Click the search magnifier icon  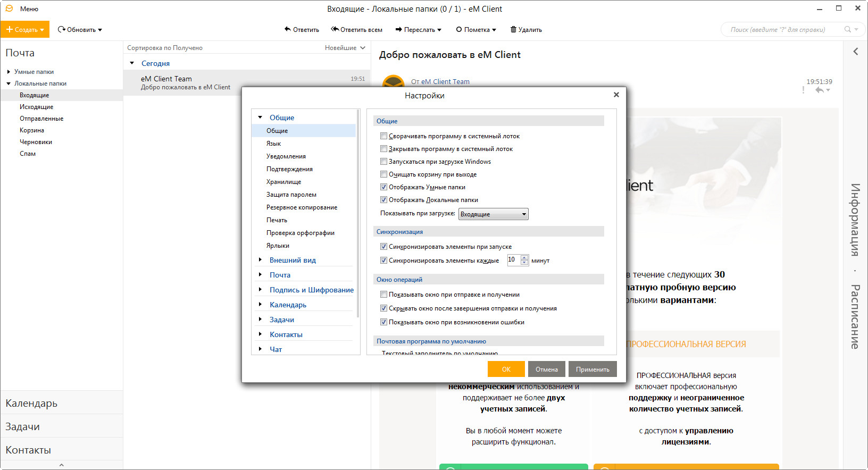pos(848,29)
